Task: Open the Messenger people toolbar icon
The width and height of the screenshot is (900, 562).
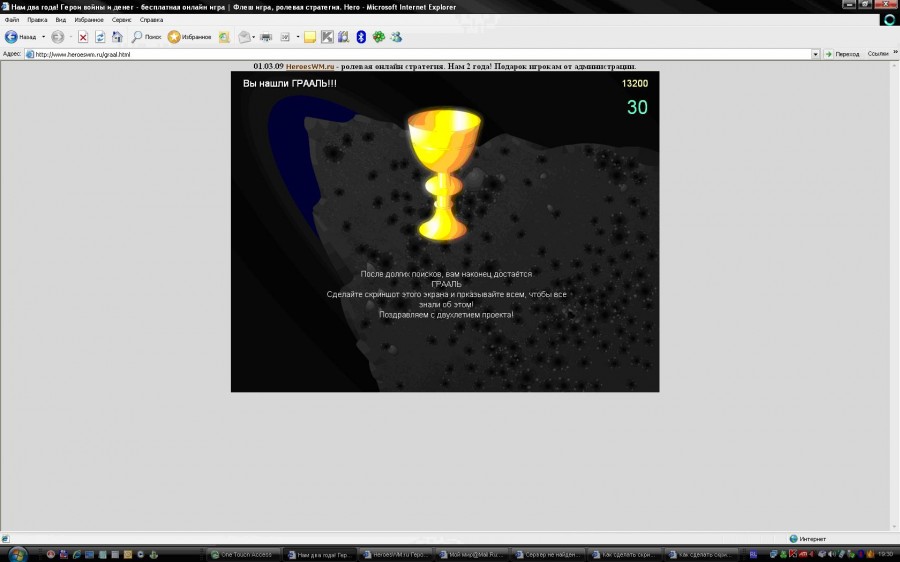Action: [396, 37]
